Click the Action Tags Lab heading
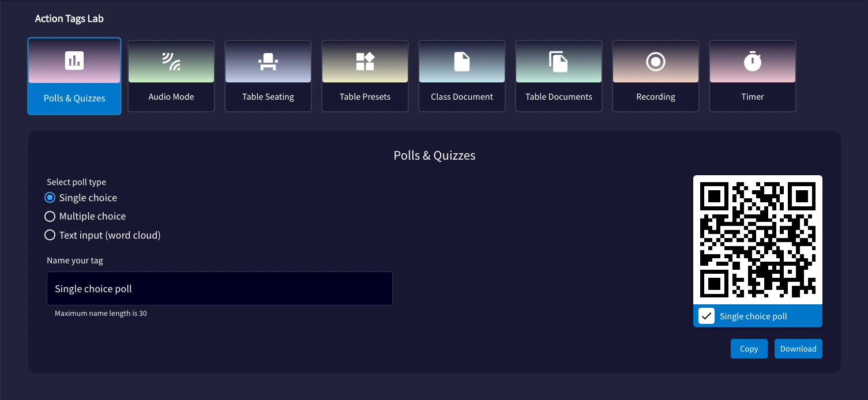This screenshot has height=400, width=868. point(69,18)
